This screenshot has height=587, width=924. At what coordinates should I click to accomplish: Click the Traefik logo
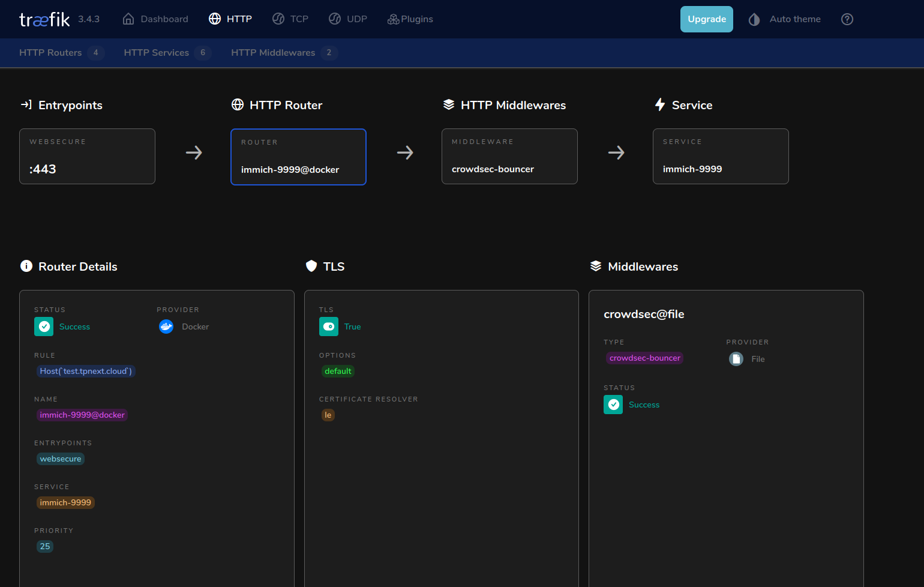(44, 19)
